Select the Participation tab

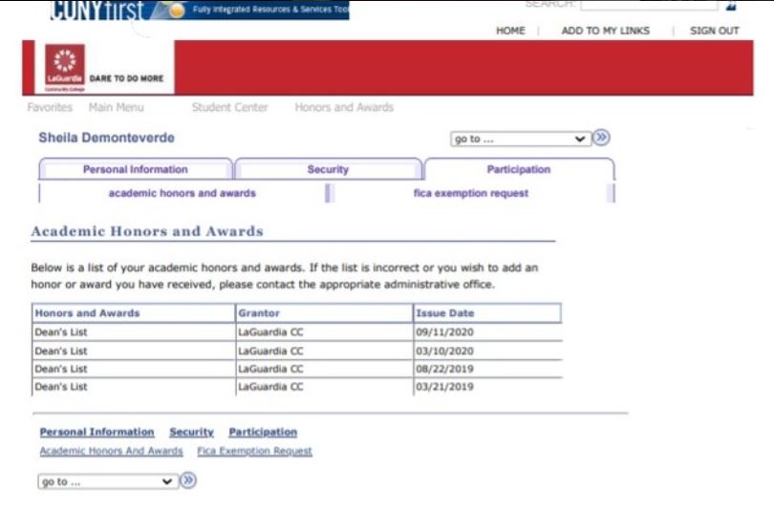(518, 170)
